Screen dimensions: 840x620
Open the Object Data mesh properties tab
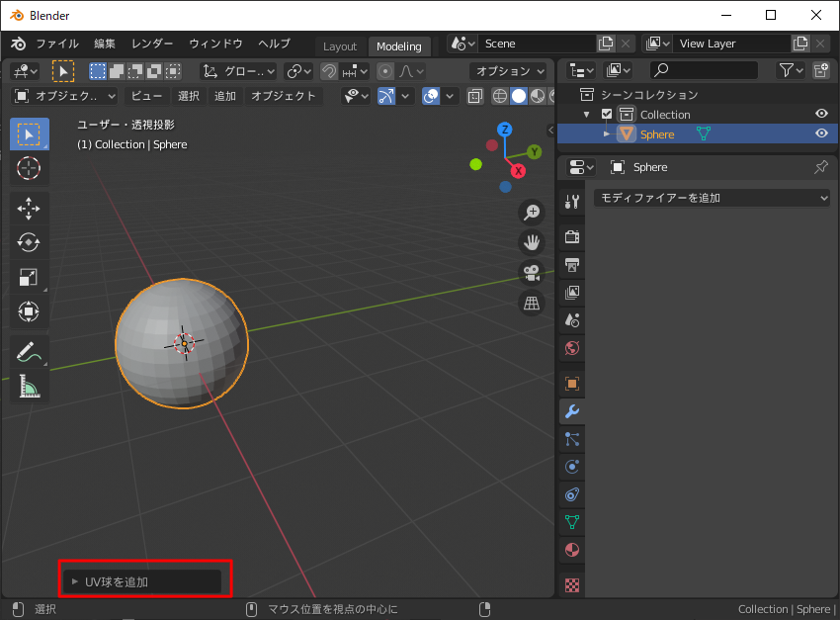pos(572,522)
